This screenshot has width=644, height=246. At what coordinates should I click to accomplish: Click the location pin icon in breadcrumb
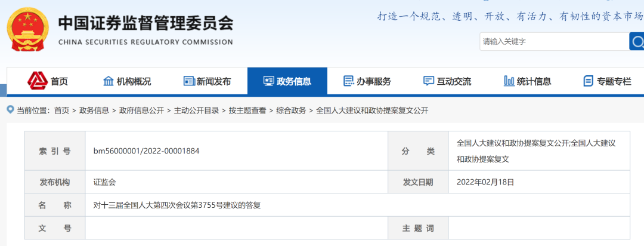(10, 110)
